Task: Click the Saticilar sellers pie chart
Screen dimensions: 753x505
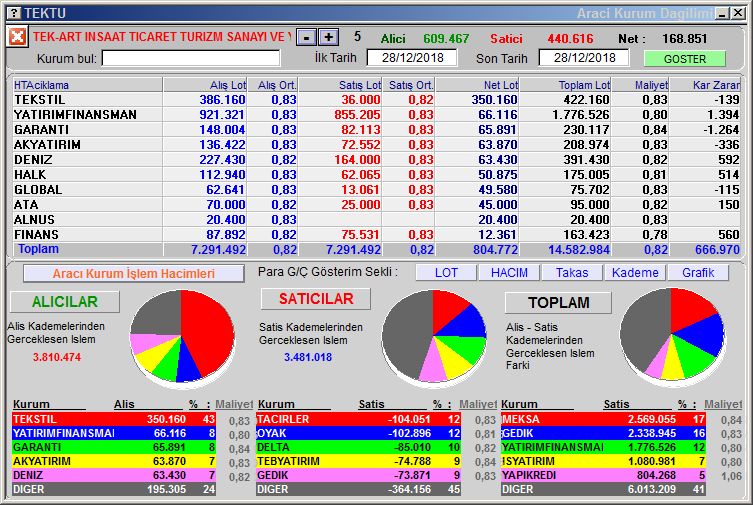Action: pyautogui.click(x=434, y=337)
